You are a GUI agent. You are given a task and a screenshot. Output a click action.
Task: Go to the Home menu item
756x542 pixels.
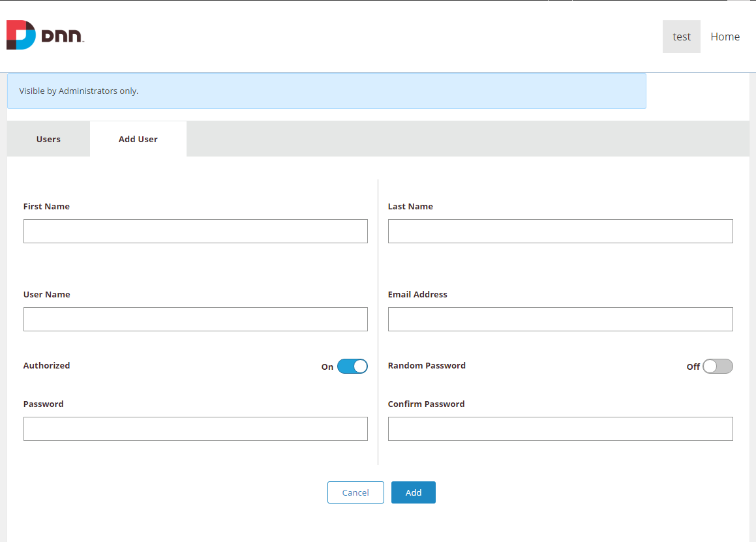tap(725, 37)
